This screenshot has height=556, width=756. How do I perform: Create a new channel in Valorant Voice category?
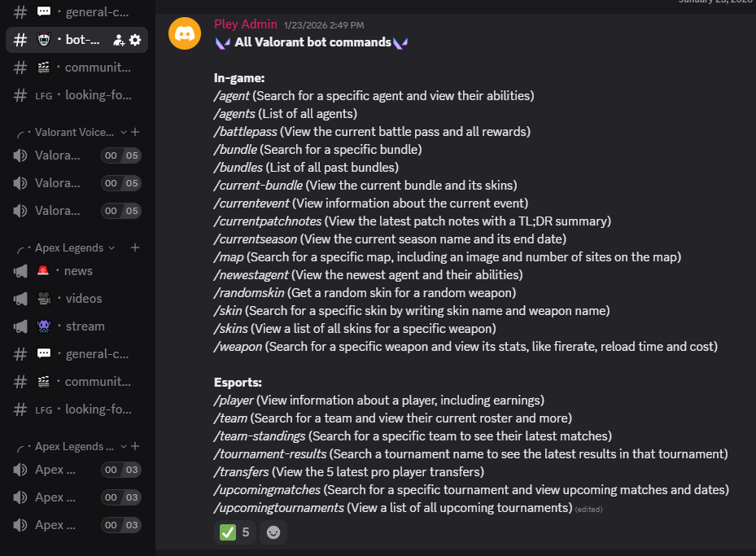point(134,131)
